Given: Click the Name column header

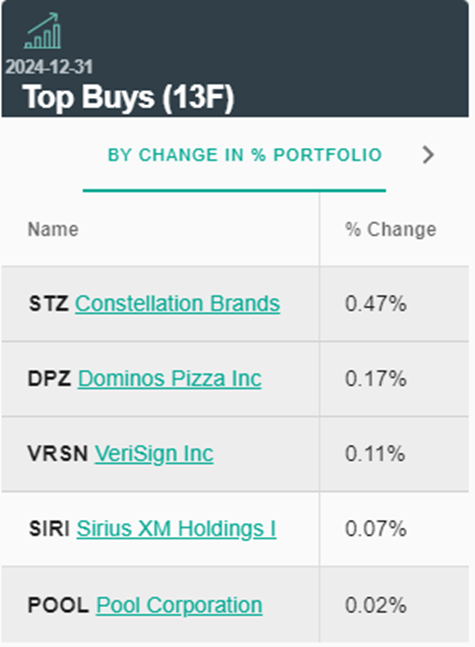Looking at the screenshot, I should tap(53, 229).
